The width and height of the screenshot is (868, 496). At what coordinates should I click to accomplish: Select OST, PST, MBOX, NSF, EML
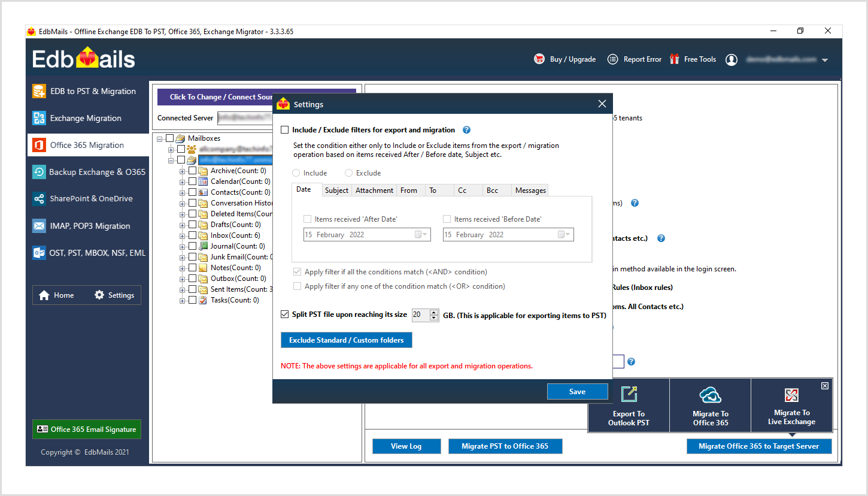pyautogui.click(x=88, y=253)
